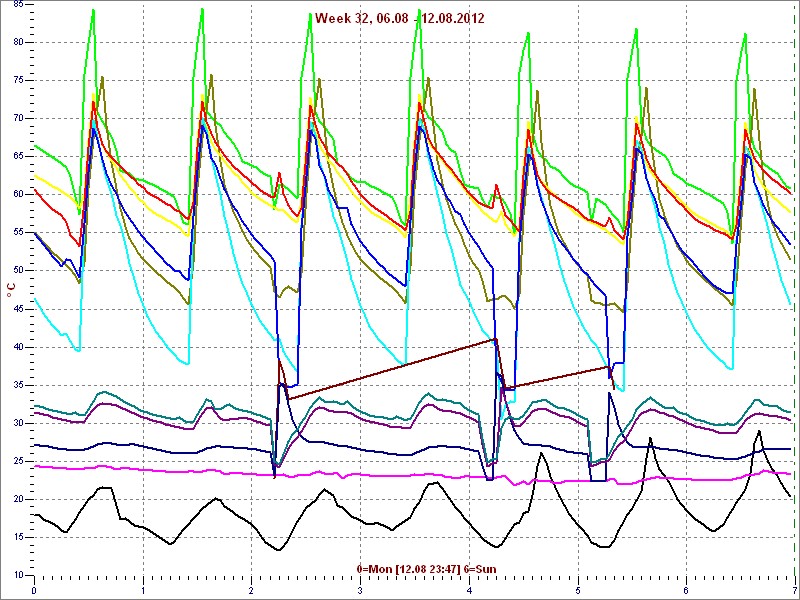This screenshot has width=800, height=600.
Task: Select the '70' y-axis tick label
Action: click(x=19, y=118)
